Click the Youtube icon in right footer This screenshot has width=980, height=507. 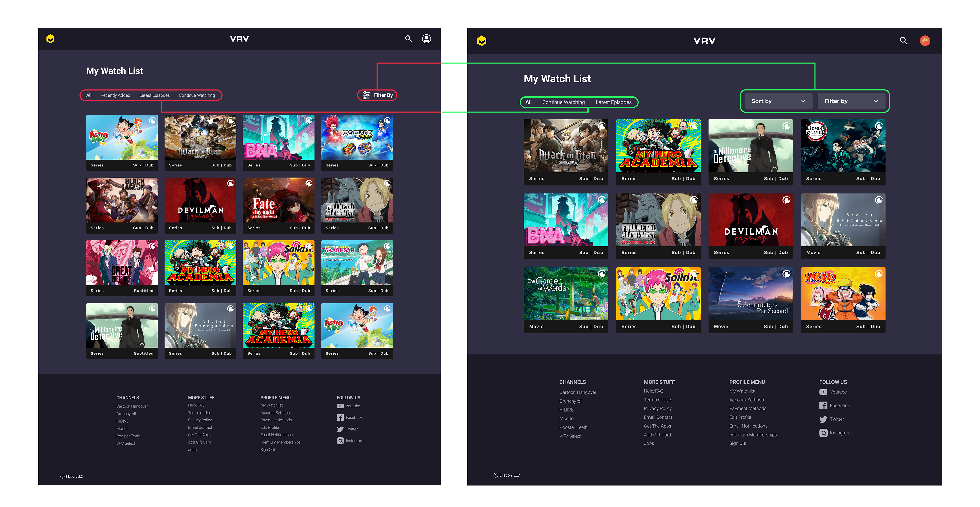[x=823, y=392]
